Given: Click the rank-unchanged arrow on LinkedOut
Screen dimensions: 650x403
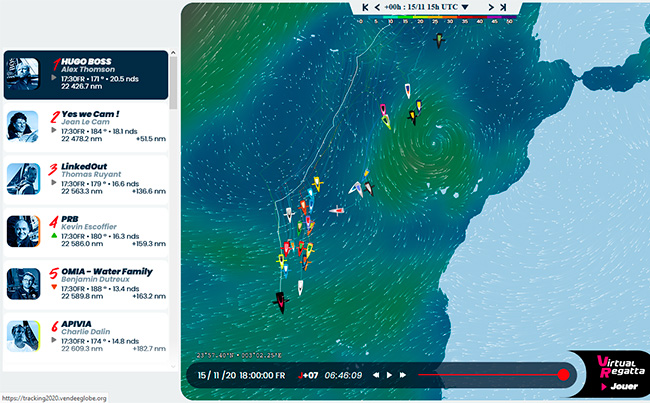Looking at the screenshot, I should tap(54, 182).
